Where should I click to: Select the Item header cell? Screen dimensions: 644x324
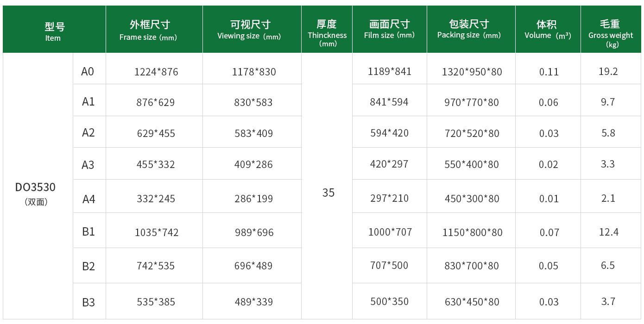[54, 29]
